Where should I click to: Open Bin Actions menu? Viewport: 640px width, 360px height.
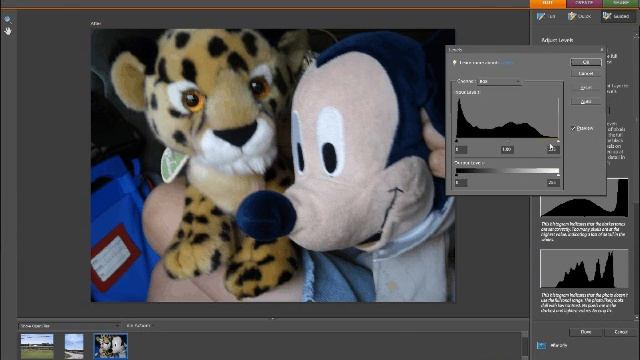coord(139,326)
